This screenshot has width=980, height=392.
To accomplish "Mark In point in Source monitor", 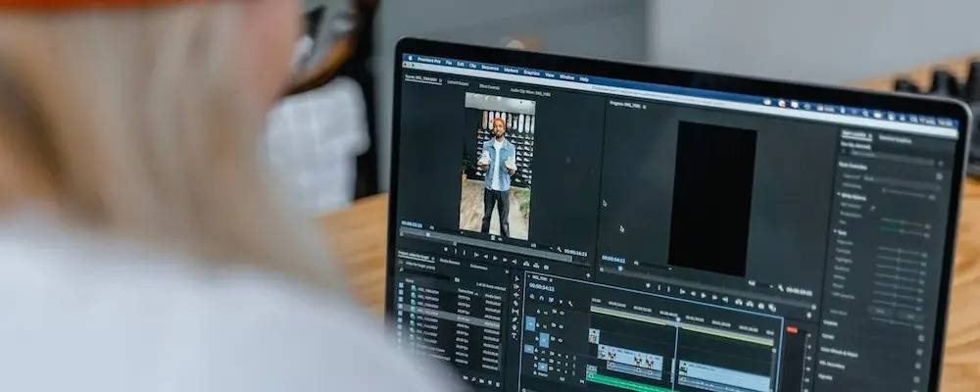I will tap(455, 250).
